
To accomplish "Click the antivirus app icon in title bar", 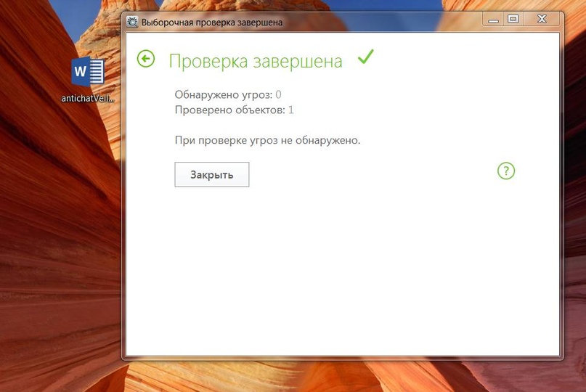I will (132, 22).
